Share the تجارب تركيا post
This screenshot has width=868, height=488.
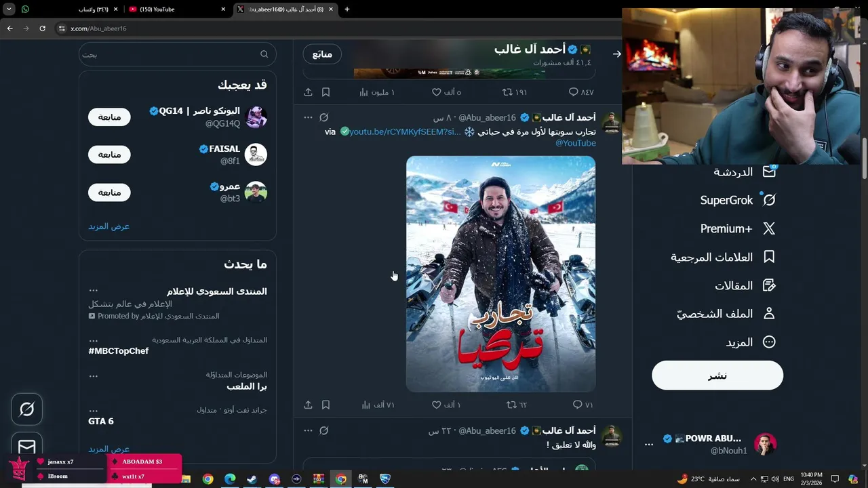(308, 405)
